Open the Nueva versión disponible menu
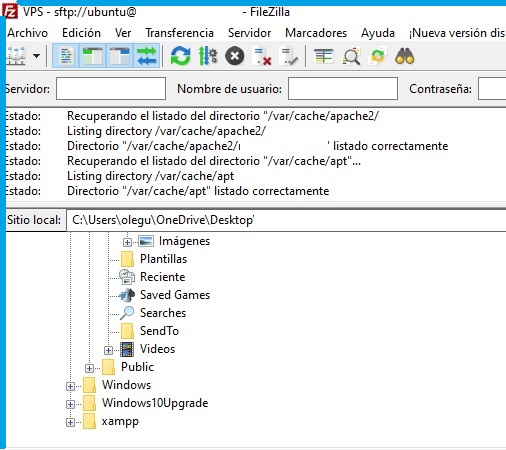Viewport: 506px width, 450px height. [x=457, y=33]
